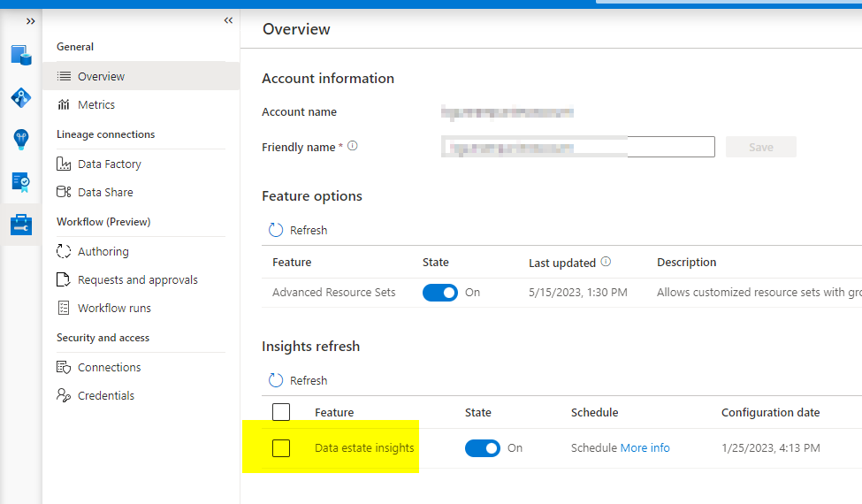Click the Requests and approvals document icon
The image size is (862, 504).
(64, 279)
